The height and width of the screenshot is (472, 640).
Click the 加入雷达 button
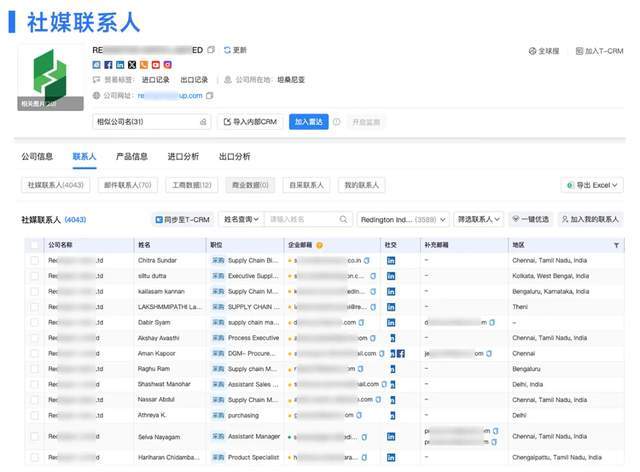point(308,121)
